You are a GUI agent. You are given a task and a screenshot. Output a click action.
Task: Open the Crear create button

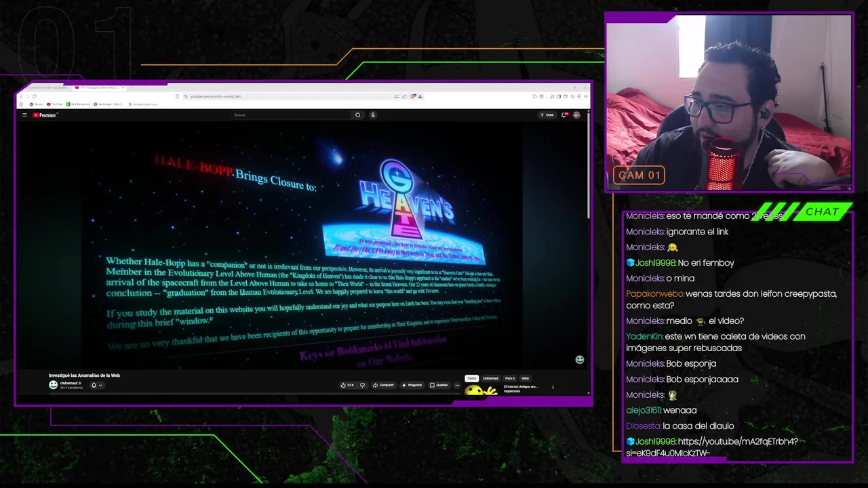(x=547, y=115)
